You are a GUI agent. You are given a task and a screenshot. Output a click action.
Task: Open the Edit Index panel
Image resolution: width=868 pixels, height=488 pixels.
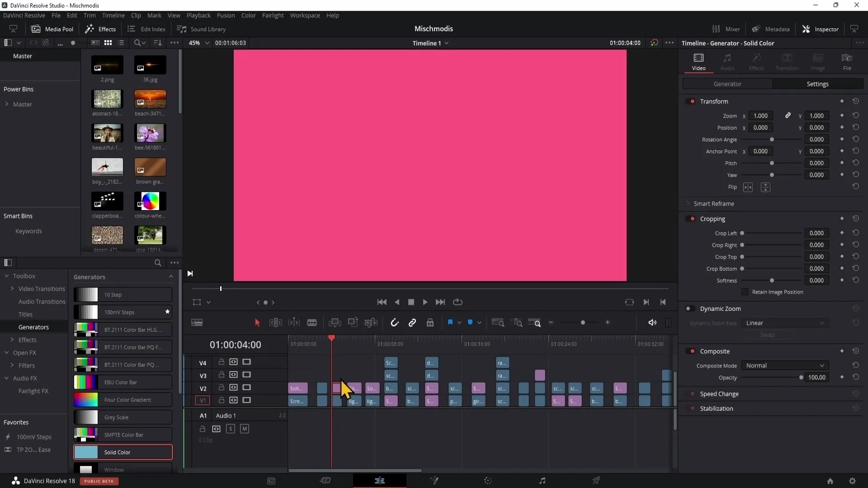146,29
